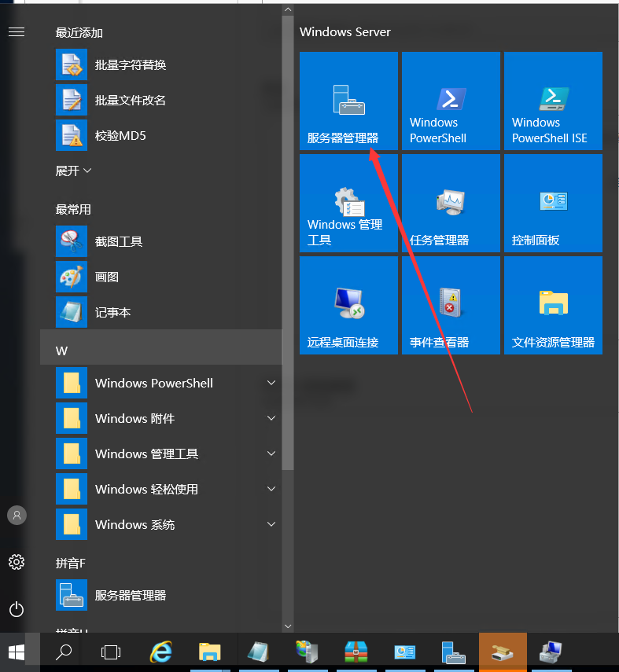The width and height of the screenshot is (619, 672).
Task: Click the Windows Server tile group title
Action: coord(345,31)
